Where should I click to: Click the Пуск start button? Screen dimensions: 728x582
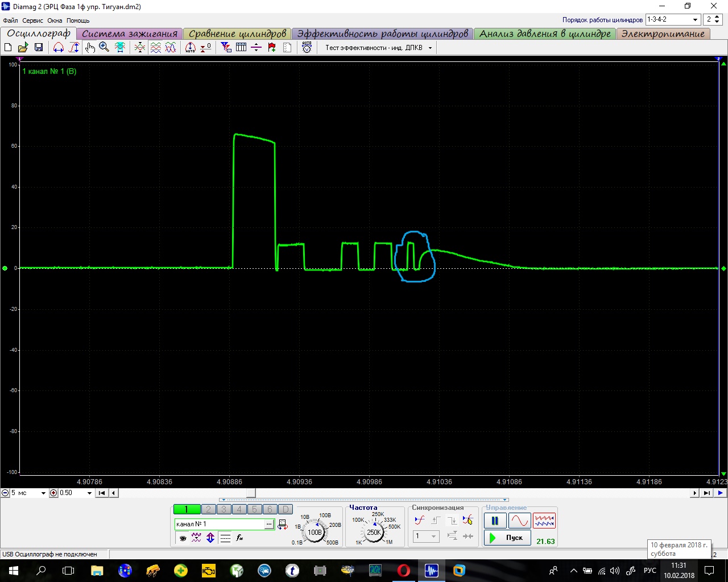point(507,538)
